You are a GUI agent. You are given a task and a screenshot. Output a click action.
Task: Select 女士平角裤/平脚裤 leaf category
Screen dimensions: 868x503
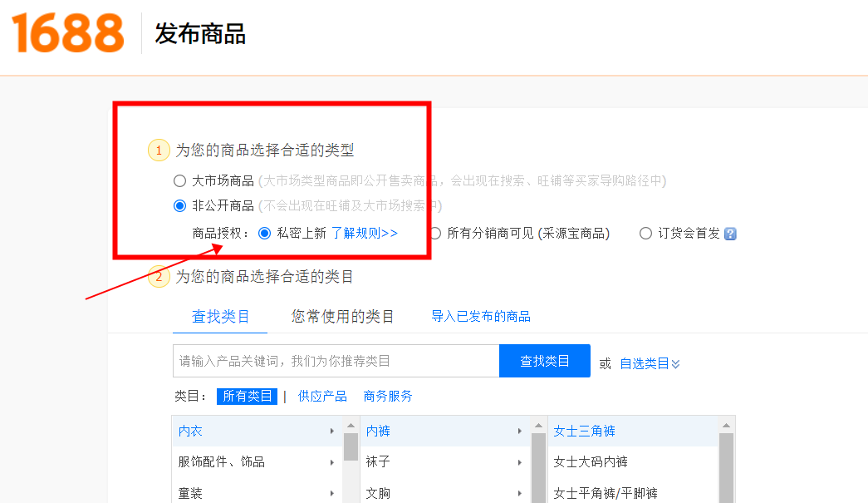click(x=633, y=492)
